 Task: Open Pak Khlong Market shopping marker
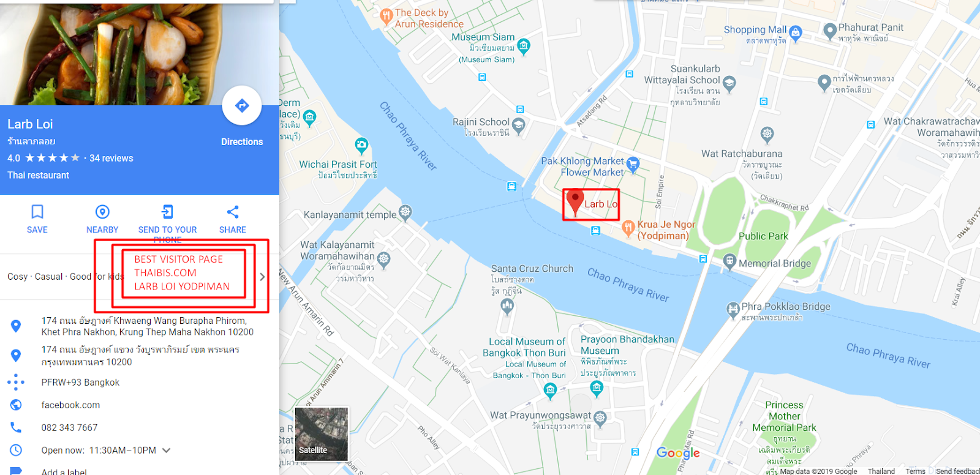pos(633,164)
